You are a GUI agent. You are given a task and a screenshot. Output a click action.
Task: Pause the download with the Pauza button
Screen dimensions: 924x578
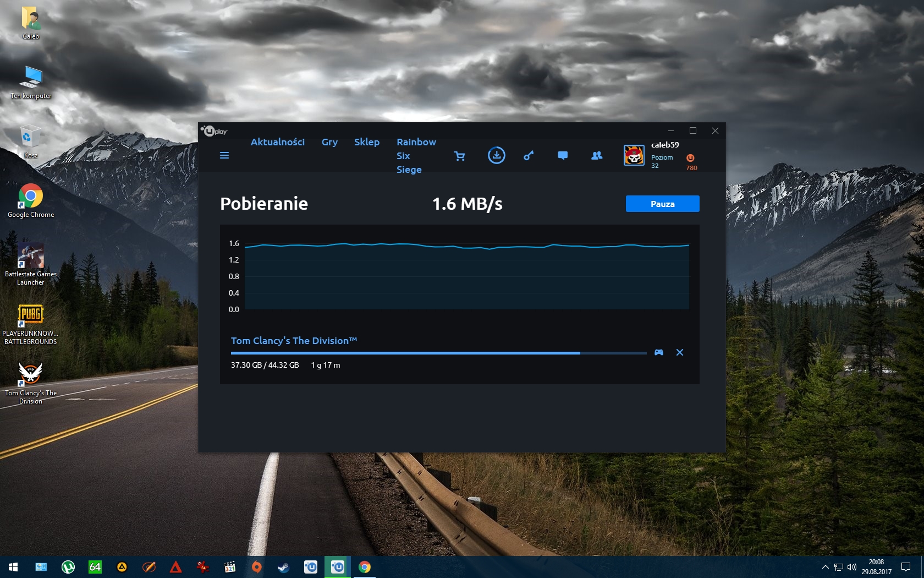point(663,204)
